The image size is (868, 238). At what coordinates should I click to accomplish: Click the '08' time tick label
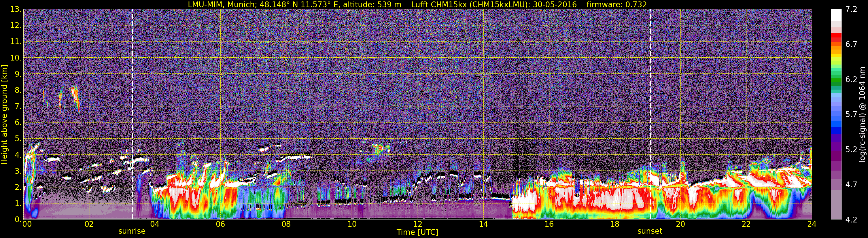click(286, 224)
